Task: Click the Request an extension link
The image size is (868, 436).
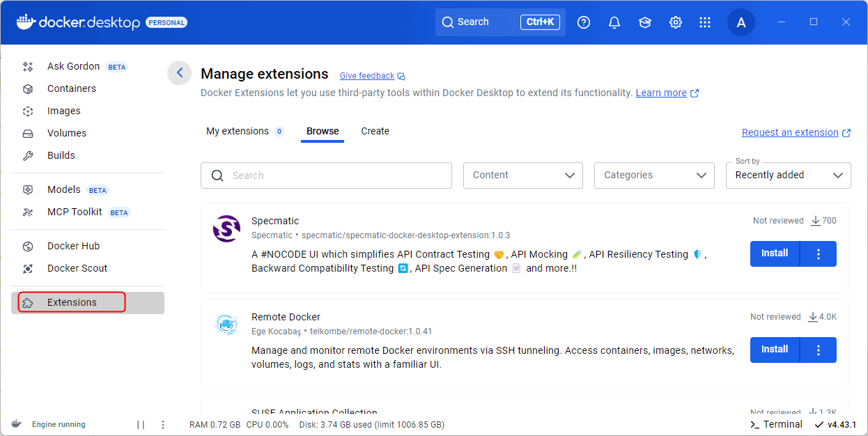Action: click(x=791, y=132)
